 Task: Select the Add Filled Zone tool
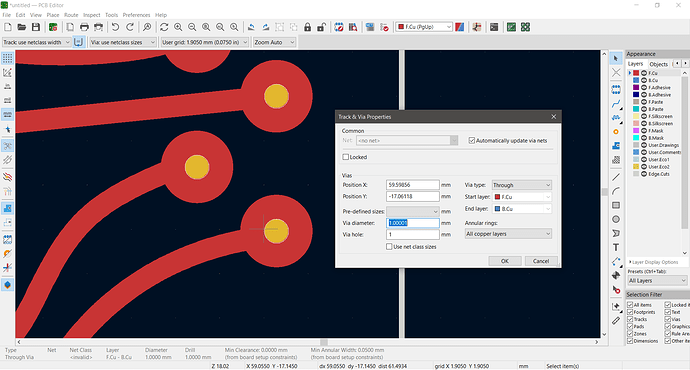616,146
